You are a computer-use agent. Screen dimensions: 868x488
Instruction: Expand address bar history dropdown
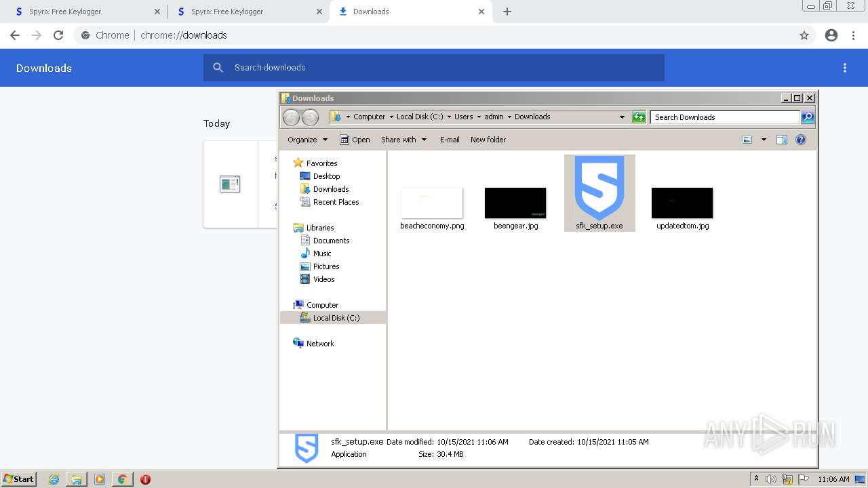(622, 117)
